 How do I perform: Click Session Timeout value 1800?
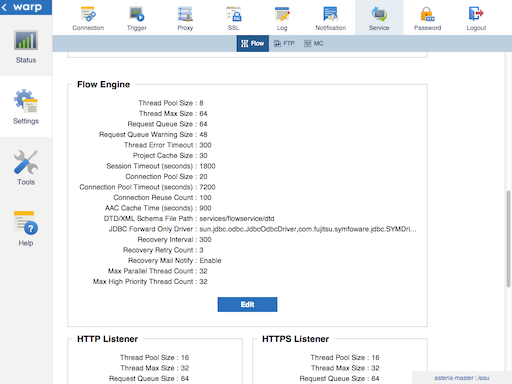pyautogui.click(x=207, y=166)
